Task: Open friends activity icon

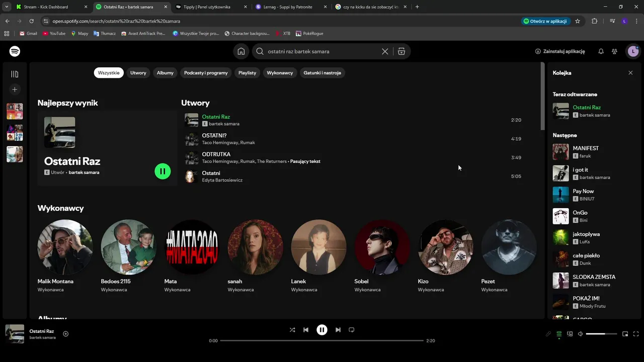Action: [614, 51]
